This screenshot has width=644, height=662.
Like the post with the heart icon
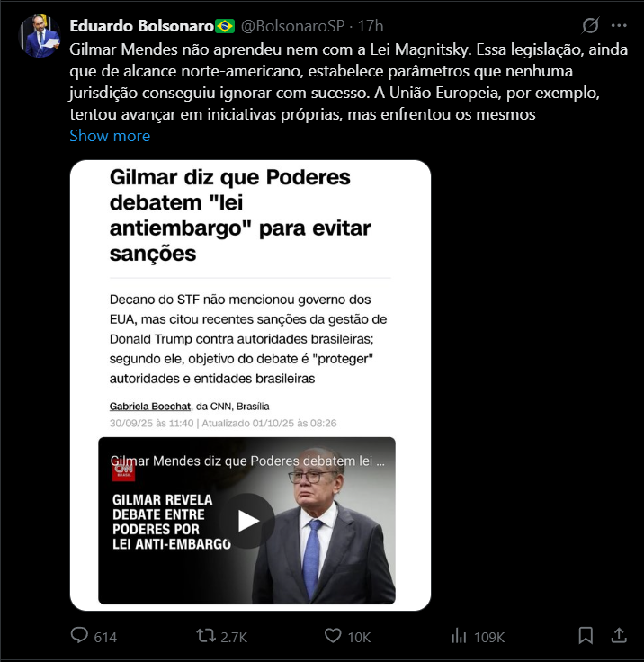click(x=333, y=635)
